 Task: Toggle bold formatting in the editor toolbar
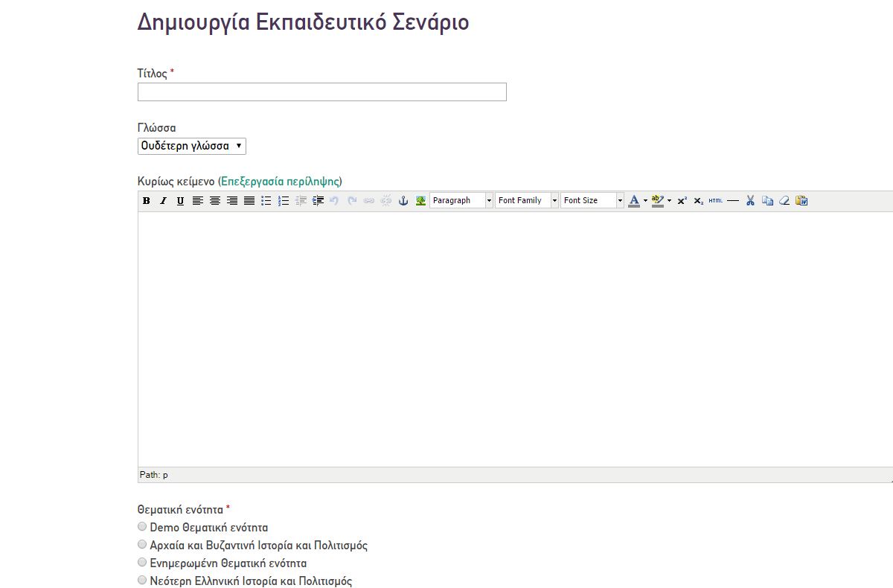(x=147, y=201)
